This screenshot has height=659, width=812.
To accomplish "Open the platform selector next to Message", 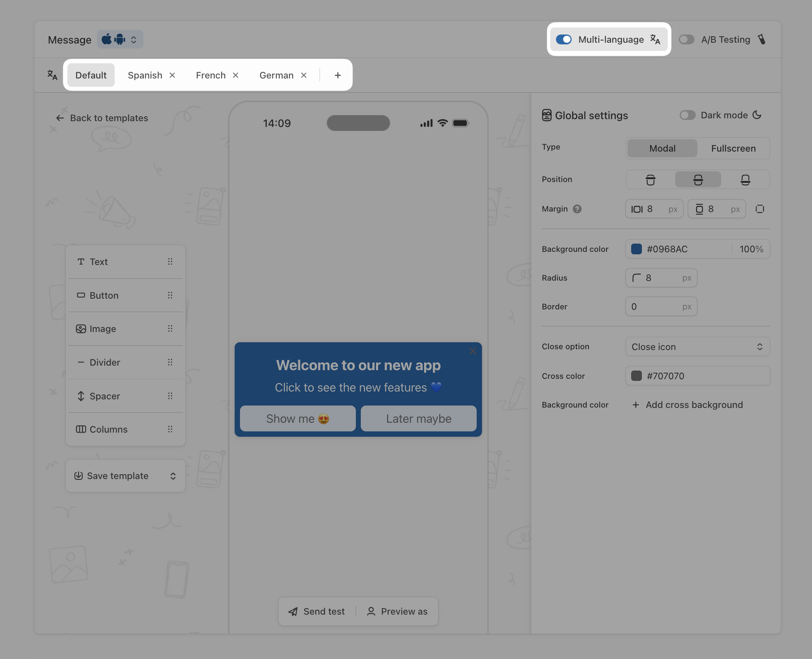I will (120, 39).
